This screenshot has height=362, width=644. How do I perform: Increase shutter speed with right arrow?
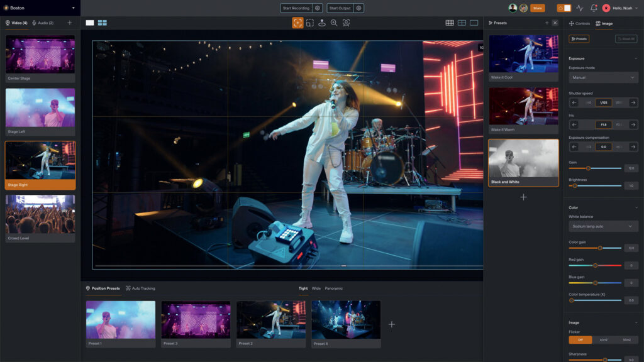[x=633, y=102]
